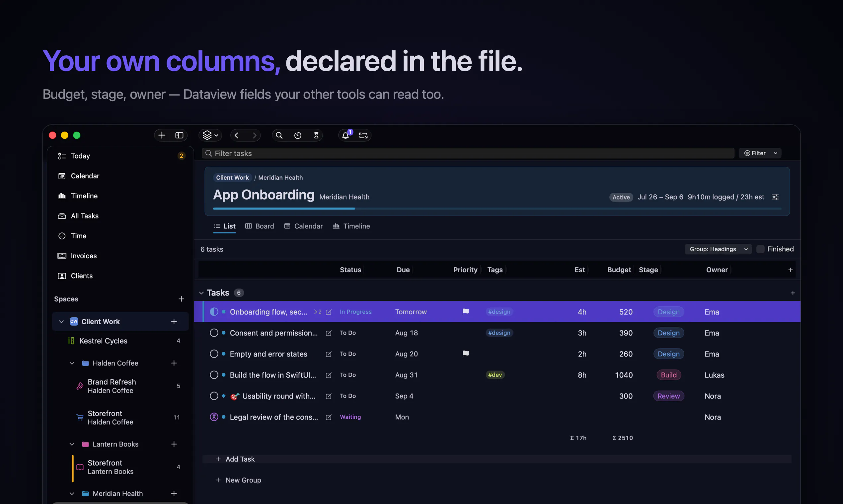Click New Group
Screen dimensions: 843x504
pos(238,480)
